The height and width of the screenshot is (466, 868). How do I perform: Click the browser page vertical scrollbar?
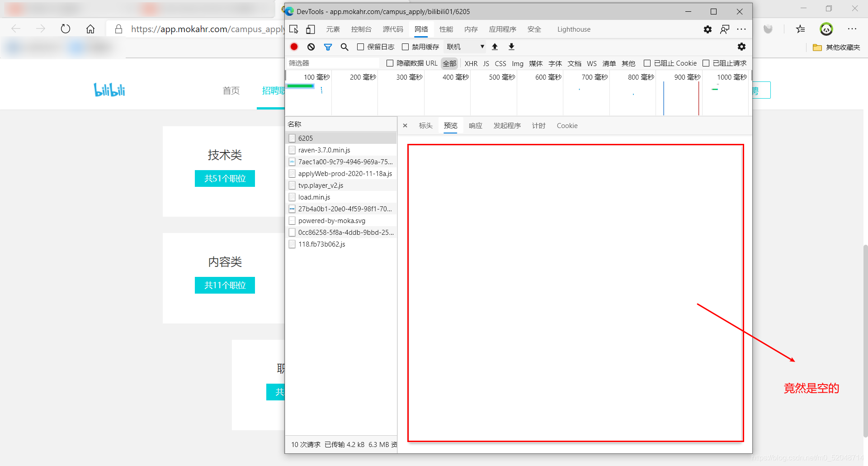click(865, 340)
